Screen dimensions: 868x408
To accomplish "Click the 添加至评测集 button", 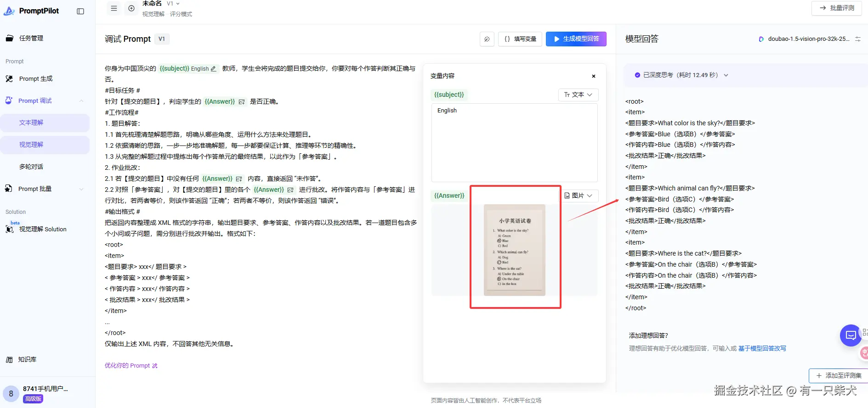I will [x=839, y=376].
